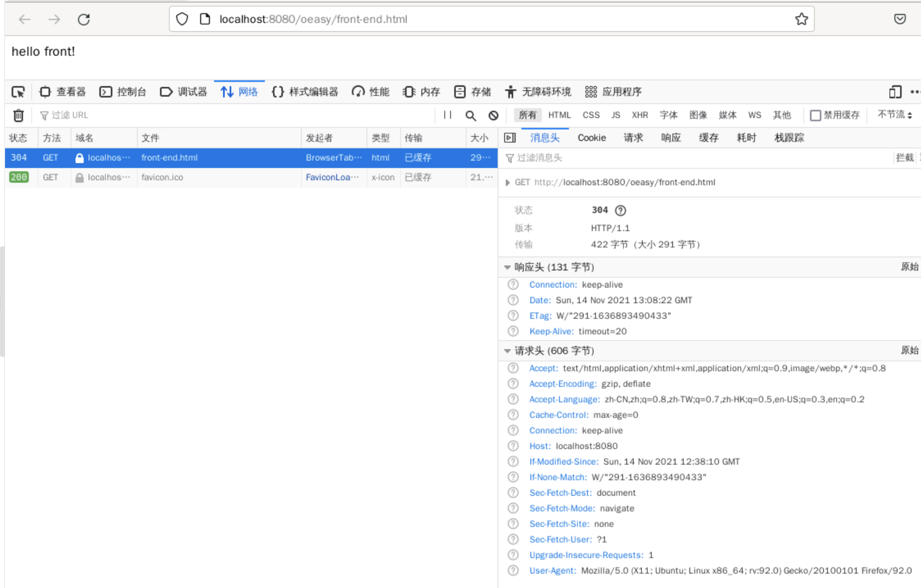Image resolution: width=921 pixels, height=588 pixels.
Task: Go forward to next page
Action: 54,19
